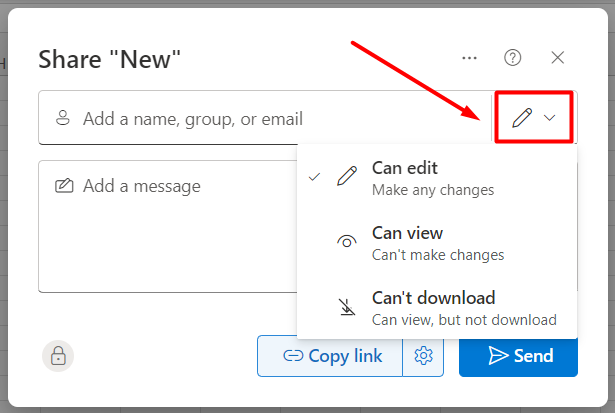615x413 pixels.
Task: Click the person icon in name field
Action: click(x=63, y=118)
